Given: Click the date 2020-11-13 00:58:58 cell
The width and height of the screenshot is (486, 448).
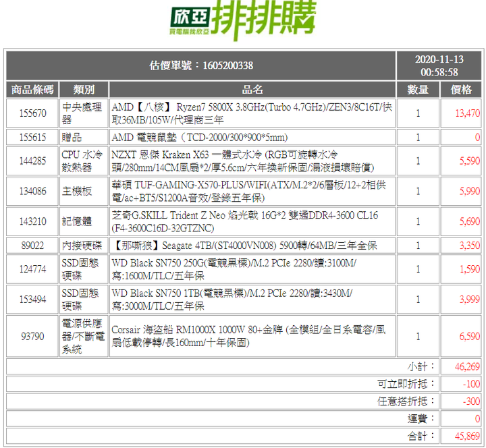Looking at the screenshot, I should coord(439,65).
